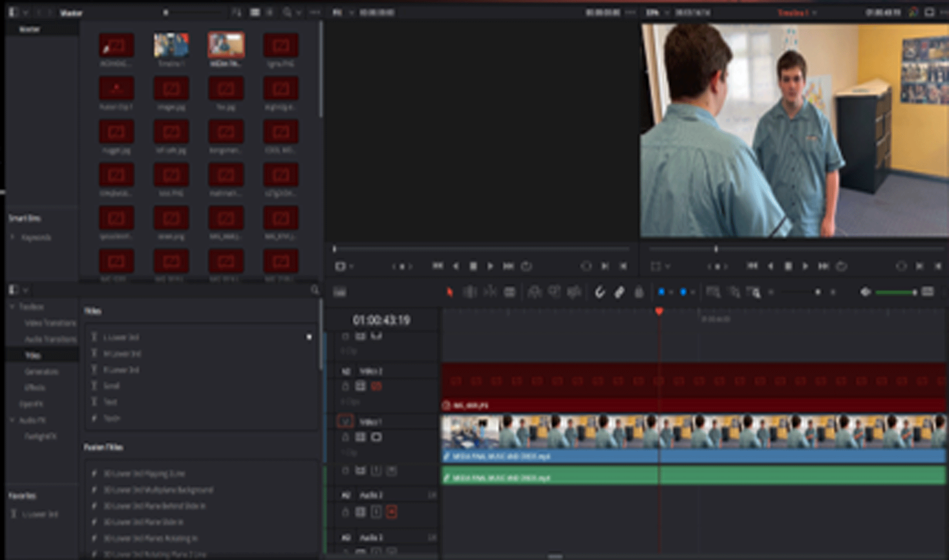
Task: Select the Text+ title
Action: pos(112,418)
